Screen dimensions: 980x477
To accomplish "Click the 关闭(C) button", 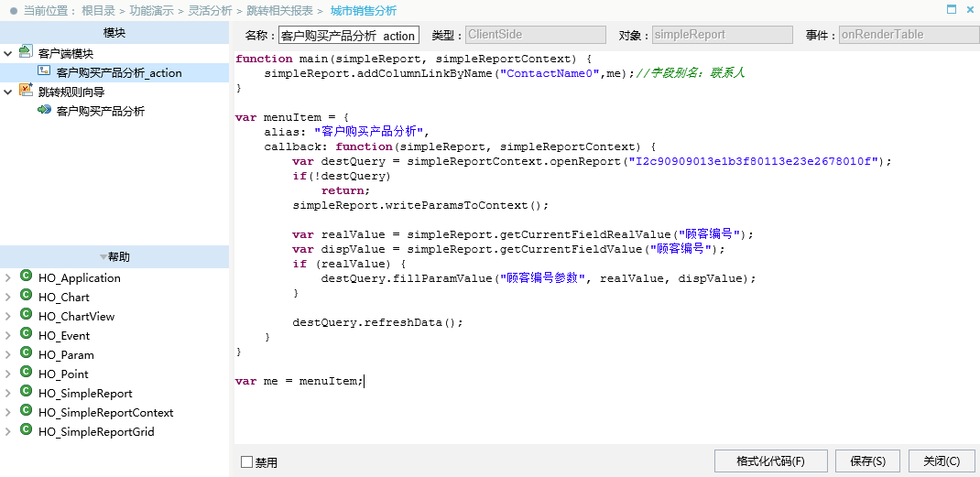I will pos(942,461).
